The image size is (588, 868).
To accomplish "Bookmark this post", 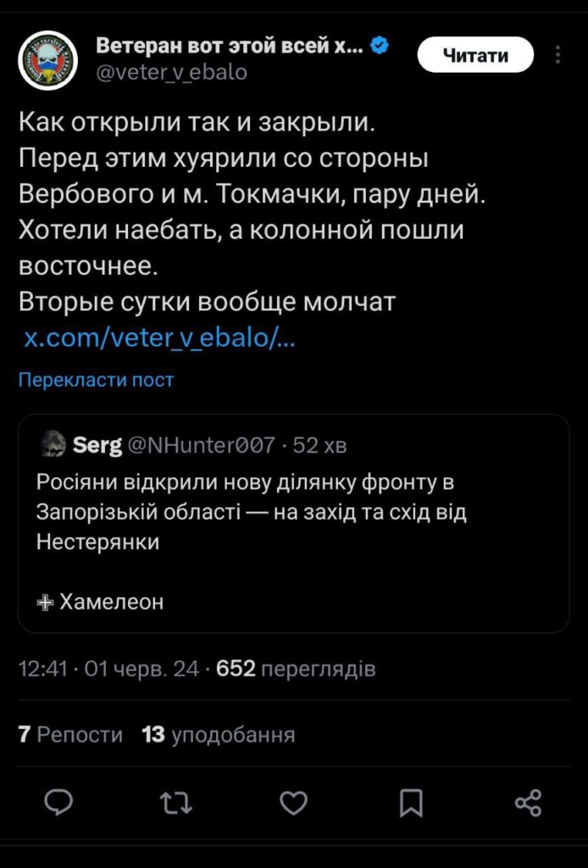I will [411, 802].
